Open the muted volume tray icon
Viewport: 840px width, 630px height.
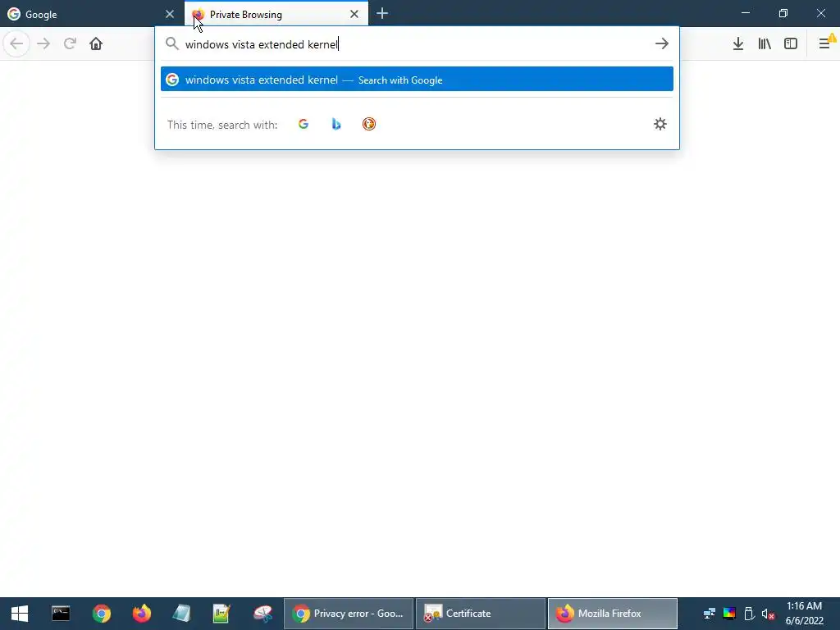pyautogui.click(x=768, y=614)
